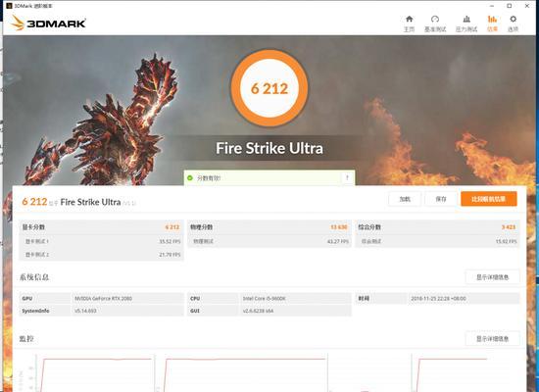This screenshot has height=392, width=539.
Task: Click the leftmost monitoring graph
Action: tap(94, 373)
